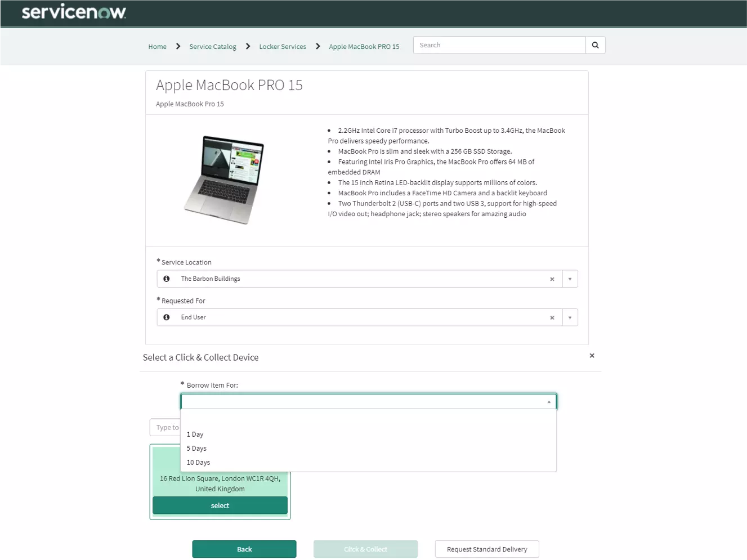This screenshot has height=560, width=747.
Task: Click the MacBook Pro product image
Action: (225, 180)
